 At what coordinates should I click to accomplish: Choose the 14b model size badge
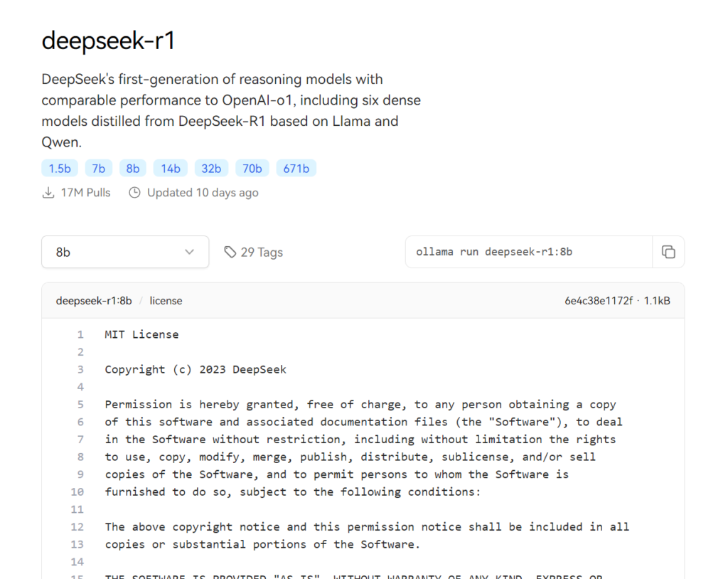tap(171, 169)
